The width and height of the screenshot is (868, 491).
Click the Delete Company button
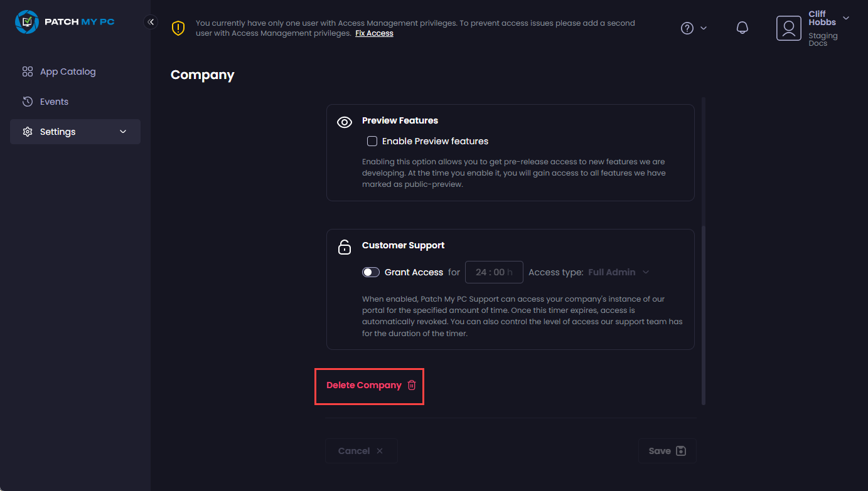(x=364, y=385)
